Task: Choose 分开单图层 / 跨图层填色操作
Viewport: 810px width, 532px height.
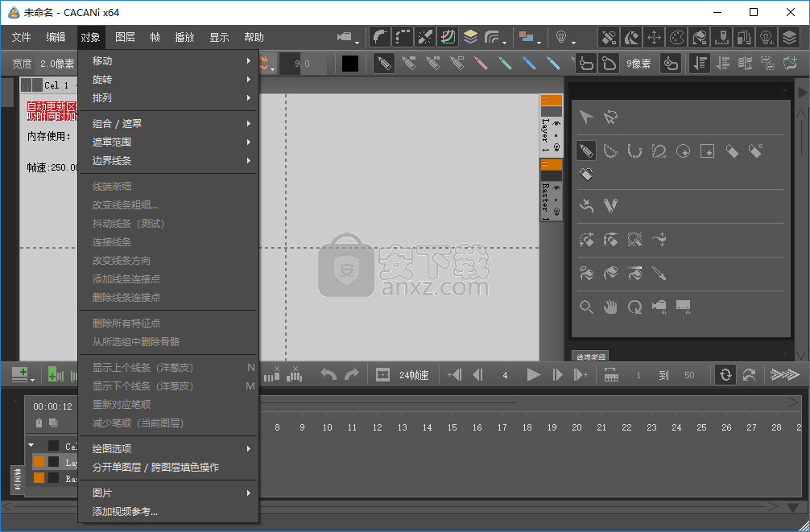Action: (168, 468)
